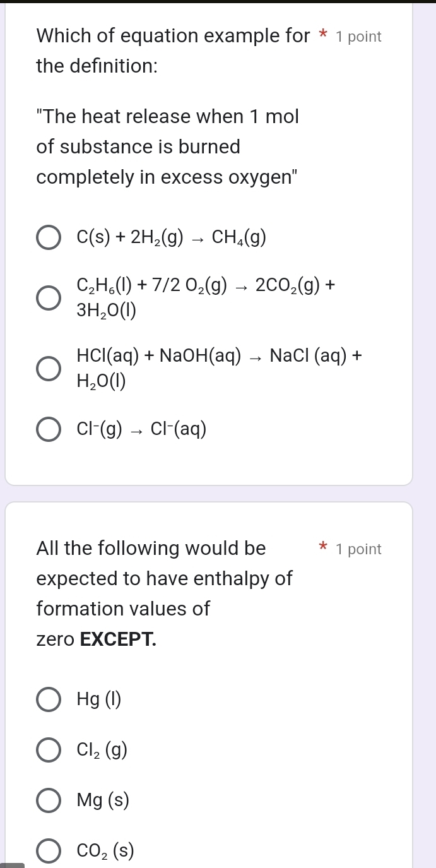Click the required asterisk on second question
The image size is (436, 868).
click(x=322, y=547)
